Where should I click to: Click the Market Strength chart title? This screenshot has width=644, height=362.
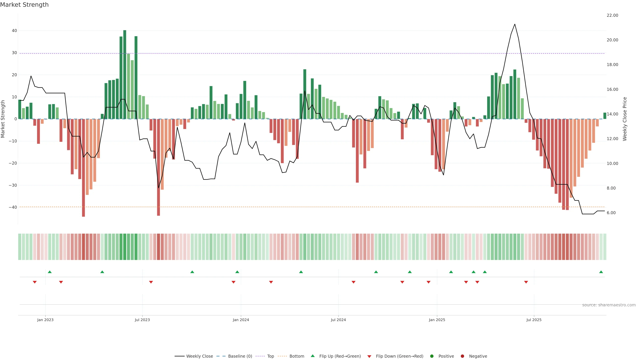point(24,5)
